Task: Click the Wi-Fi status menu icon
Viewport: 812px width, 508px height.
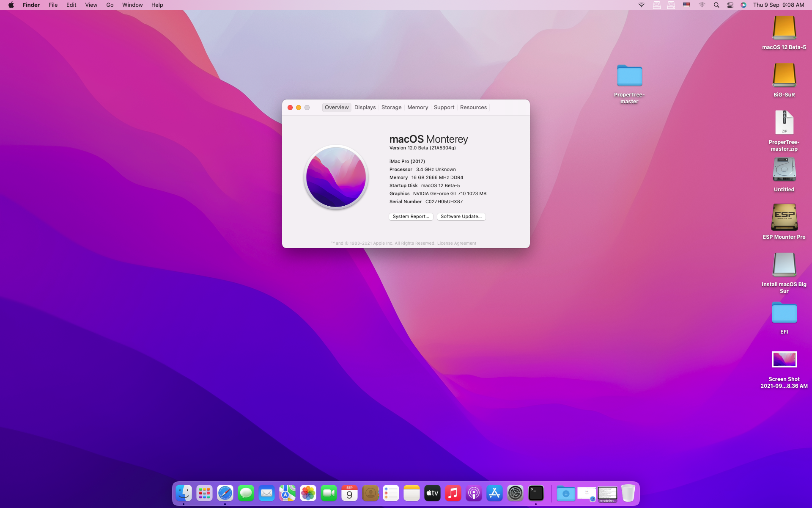Action: click(642, 5)
